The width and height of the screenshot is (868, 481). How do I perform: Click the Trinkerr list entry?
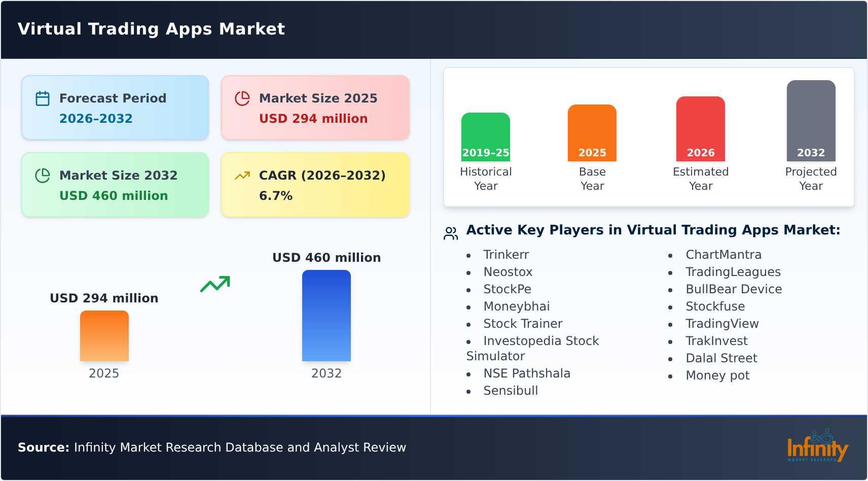506,255
